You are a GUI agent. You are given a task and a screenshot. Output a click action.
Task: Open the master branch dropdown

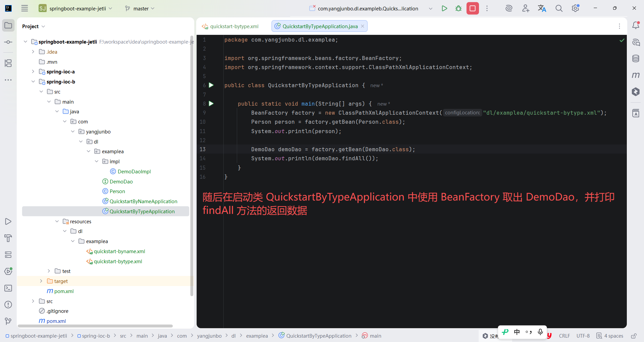pyautogui.click(x=140, y=8)
